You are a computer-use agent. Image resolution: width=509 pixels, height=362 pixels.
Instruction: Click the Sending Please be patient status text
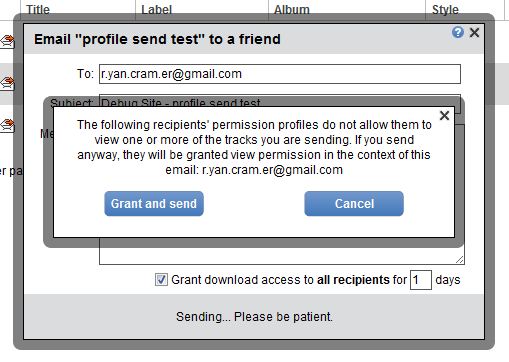[x=254, y=316]
